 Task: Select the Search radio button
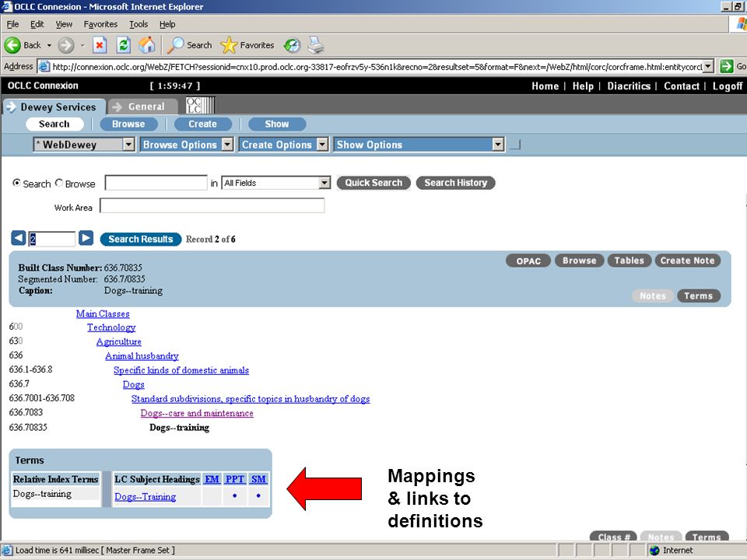(x=16, y=183)
